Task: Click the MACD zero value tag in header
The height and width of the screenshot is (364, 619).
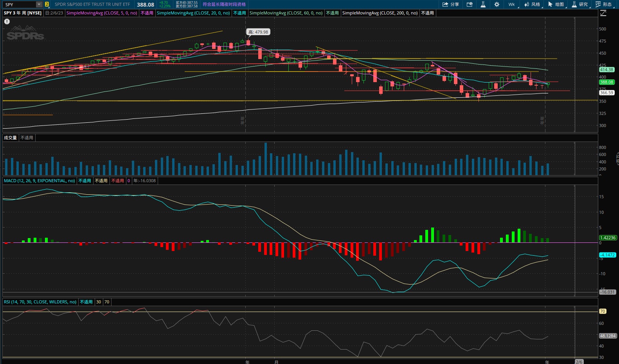Action: [129, 181]
